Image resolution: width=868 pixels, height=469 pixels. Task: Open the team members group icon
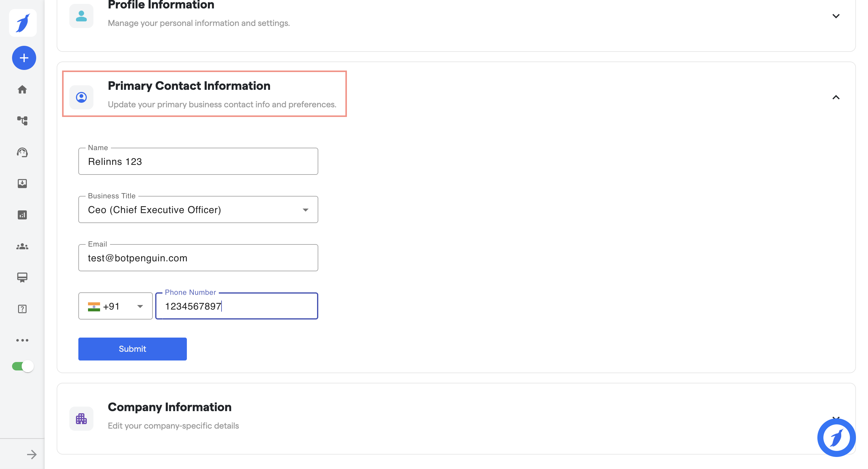[x=22, y=247]
